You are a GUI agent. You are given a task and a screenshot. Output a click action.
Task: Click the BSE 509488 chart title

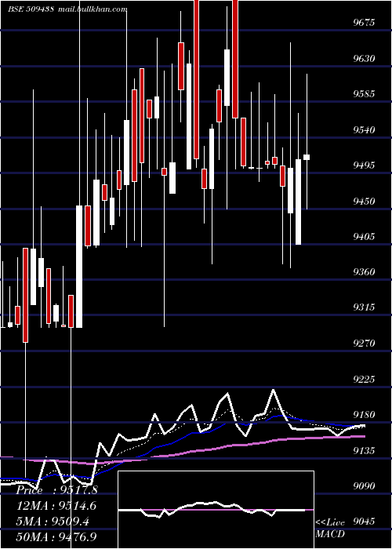click(31, 9)
